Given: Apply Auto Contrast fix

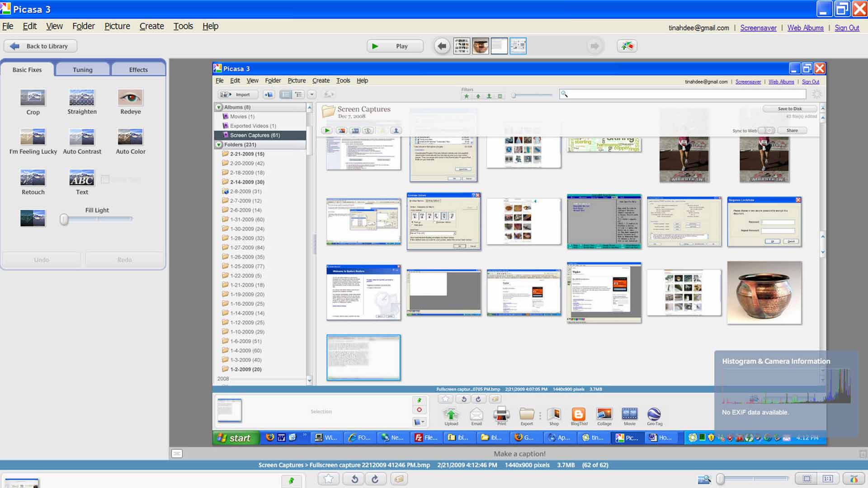Looking at the screenshot, I should click(x=82, y=142).
